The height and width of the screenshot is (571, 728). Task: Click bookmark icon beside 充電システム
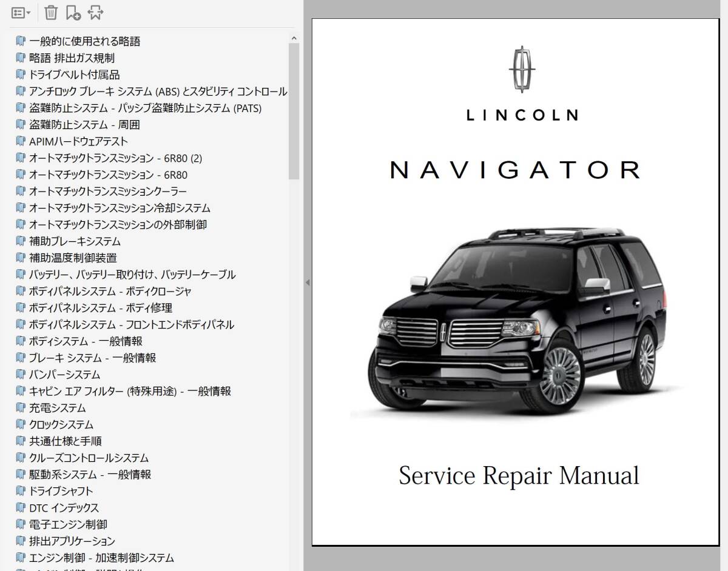21,408
